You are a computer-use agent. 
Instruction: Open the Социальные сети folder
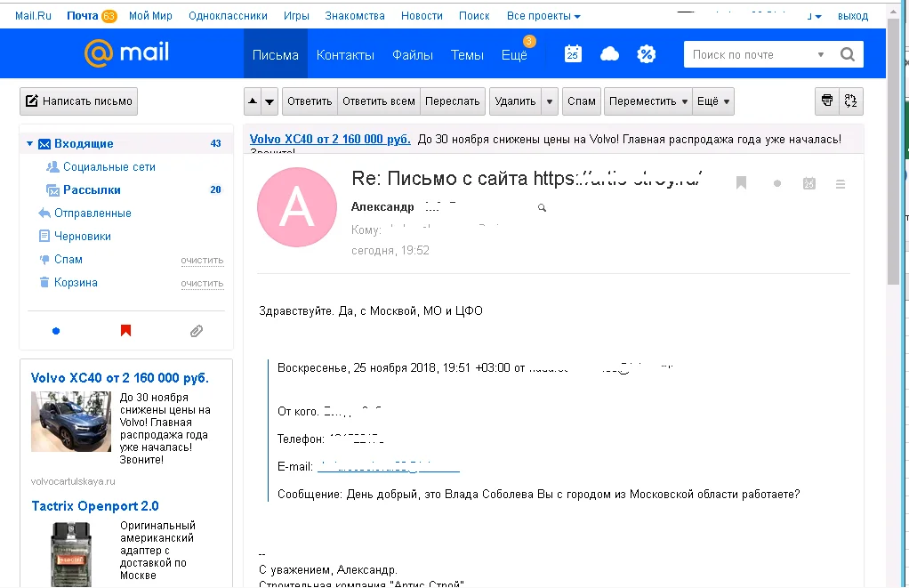pyautogui.click(x=109, y=166)
